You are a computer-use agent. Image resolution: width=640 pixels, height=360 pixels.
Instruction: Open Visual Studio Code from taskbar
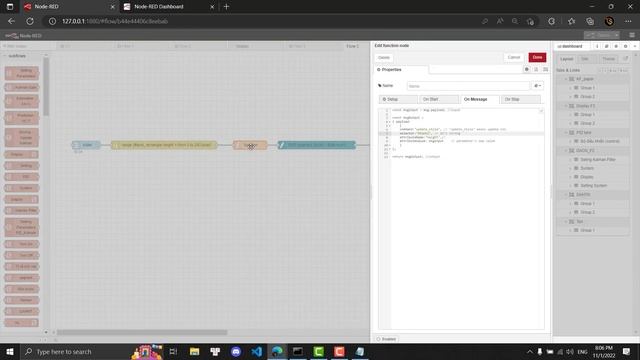[x=257, y=351]
